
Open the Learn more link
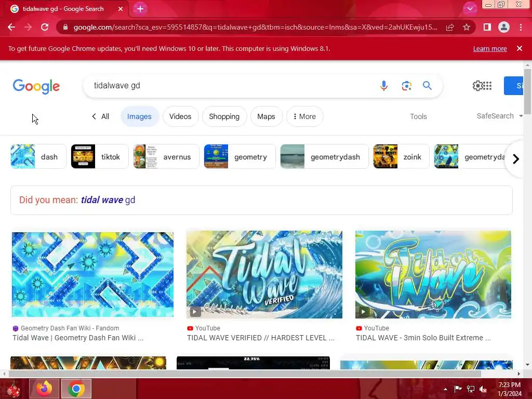(490, 48)
